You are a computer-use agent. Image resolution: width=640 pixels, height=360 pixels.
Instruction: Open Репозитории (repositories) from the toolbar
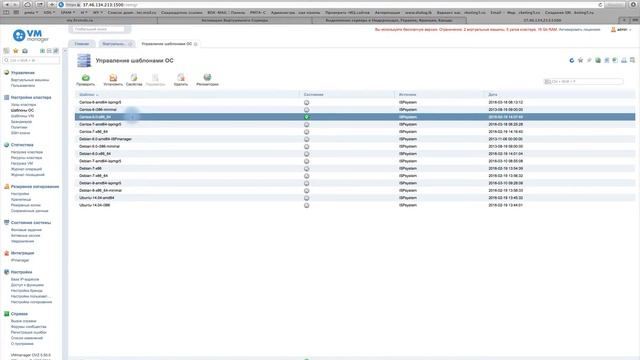[x=207, y=79]
